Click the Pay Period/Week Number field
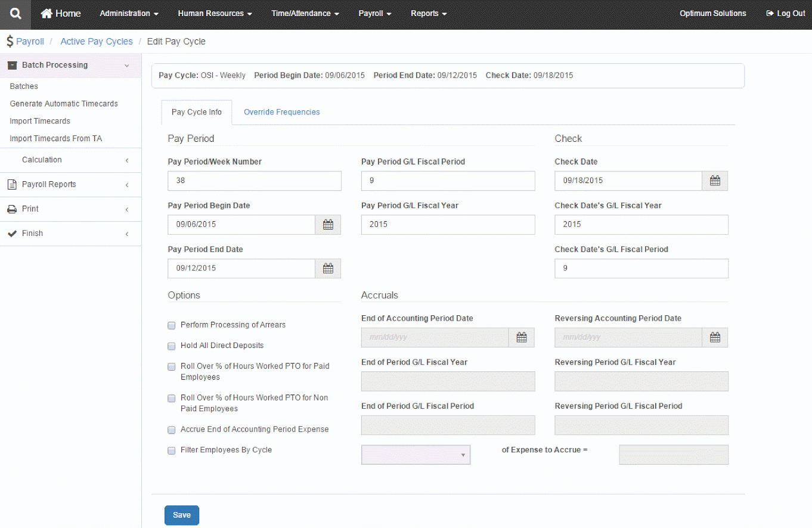 tap(254, 181)
